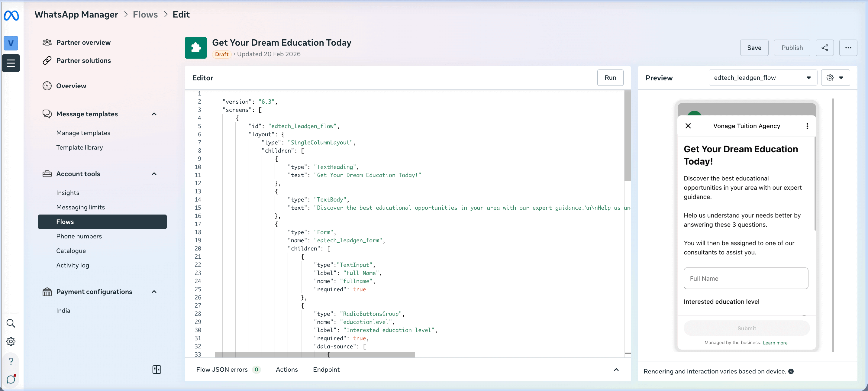868x391 pixels.
Task: Click the Run button
Action: coord(610,78)
